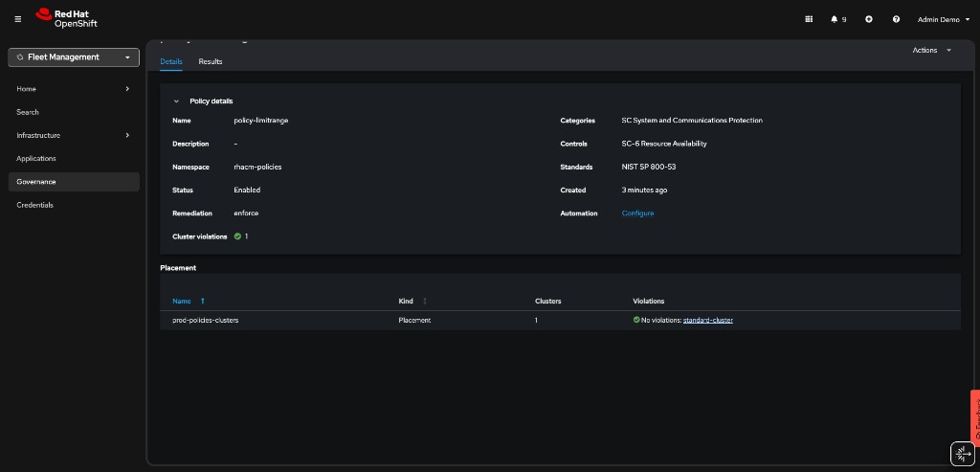Viewport: 980px width, 472px height.
Task: Open the standard-cluster violations link
Action: point(707,320)
